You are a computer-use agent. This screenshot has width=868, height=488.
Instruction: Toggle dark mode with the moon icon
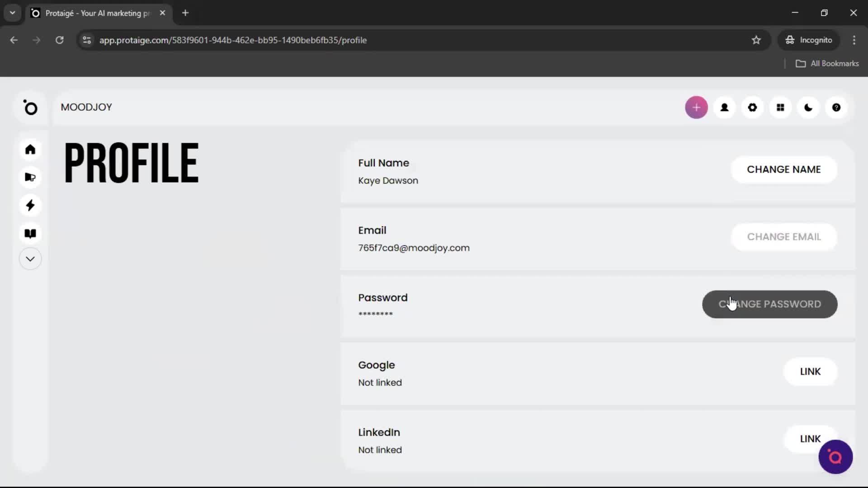coord(808,108)
